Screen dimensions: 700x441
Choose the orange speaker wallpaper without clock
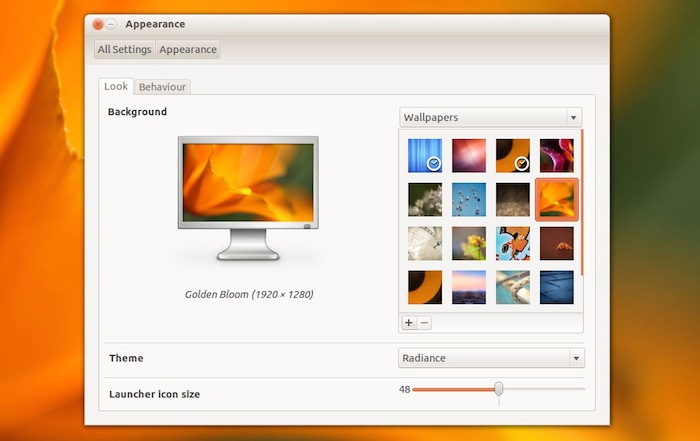(425, 287)
